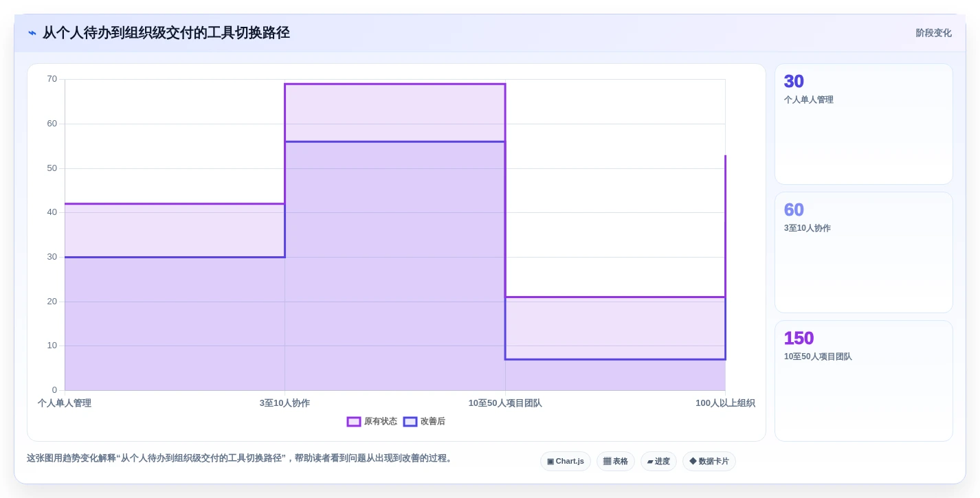980x498 pixels.
Task: Open the 3至10人协作 card showing 60
Action: click(864, 253)
